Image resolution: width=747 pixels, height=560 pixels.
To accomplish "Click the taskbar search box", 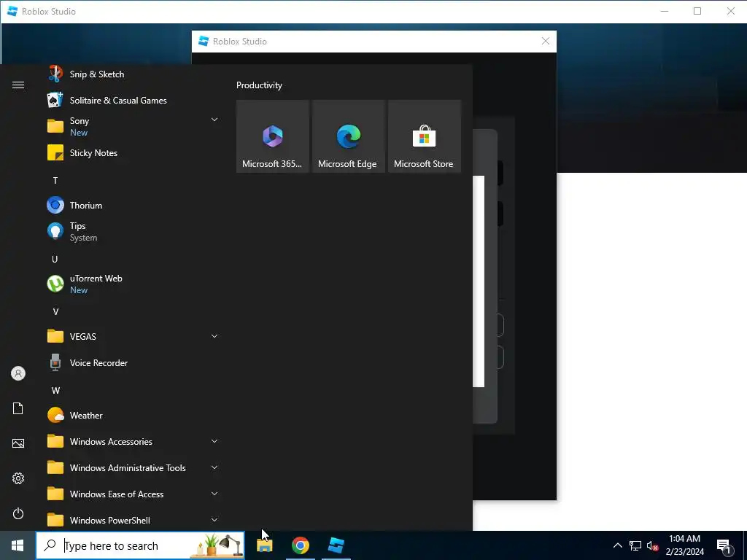I will (x=140, y=545).
